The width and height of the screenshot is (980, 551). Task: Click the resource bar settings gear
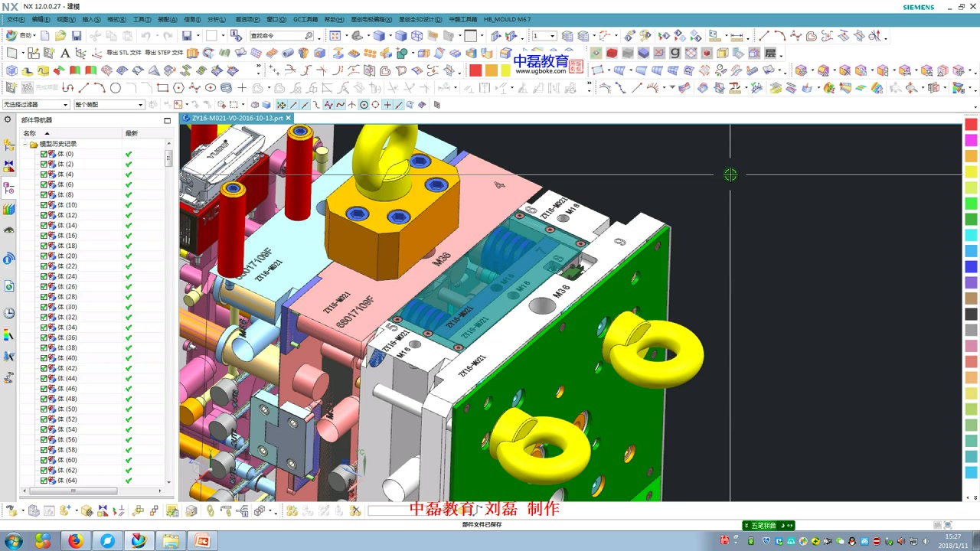pos(8,120)
